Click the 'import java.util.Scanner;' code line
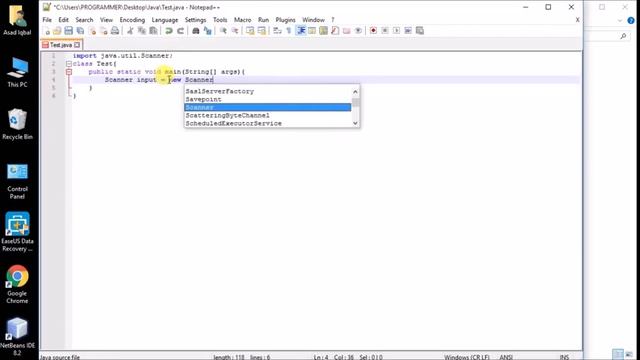The image size is (640, 360). point(122,56)
